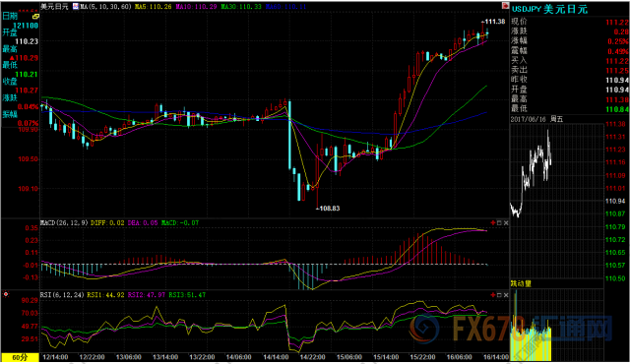Image resolution: width=630 pixels, height=364 pixels.
Task: Close the MACD indicator panel
Action: click(x=506, y=222)
